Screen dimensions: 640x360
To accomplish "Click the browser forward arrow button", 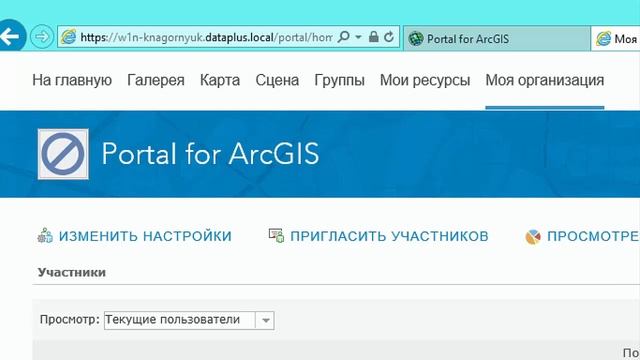I will (42, 37).
